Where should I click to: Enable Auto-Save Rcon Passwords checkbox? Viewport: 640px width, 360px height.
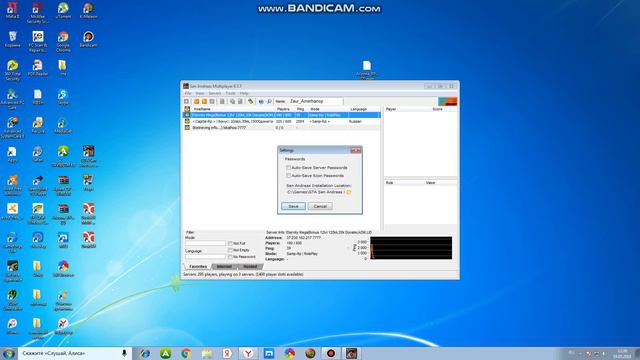point(289,176)
